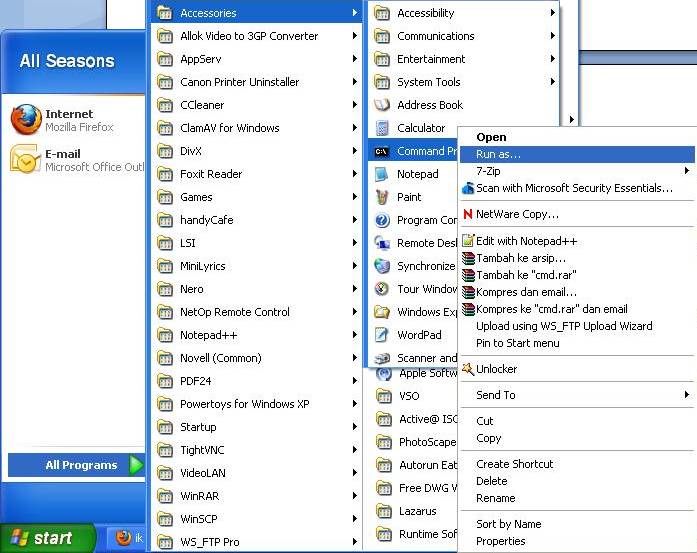Click the Start button
697x553 pixels.
click(48, 538)
